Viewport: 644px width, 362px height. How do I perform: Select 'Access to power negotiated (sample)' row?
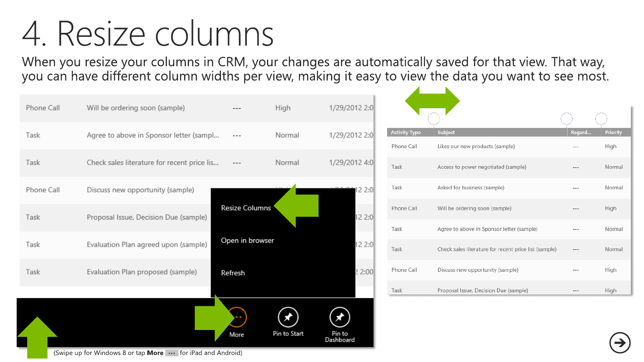(481, 167)
